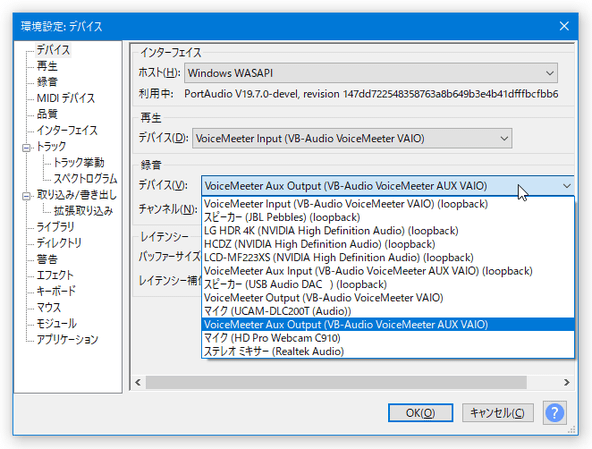Image resolution: width=592 pixels, height=449 pixels.
Task: Confirm settings with OK(O) button
Action: [x=420, y=413]
